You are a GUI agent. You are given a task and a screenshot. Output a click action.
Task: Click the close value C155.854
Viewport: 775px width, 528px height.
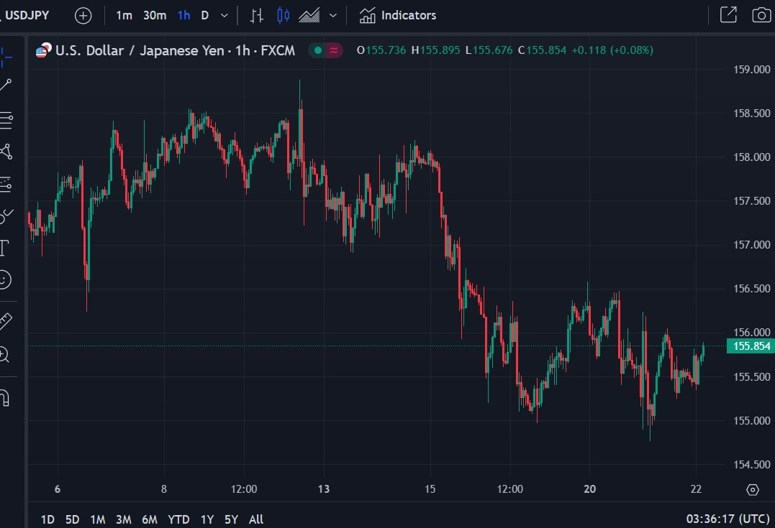click(542, 50)
